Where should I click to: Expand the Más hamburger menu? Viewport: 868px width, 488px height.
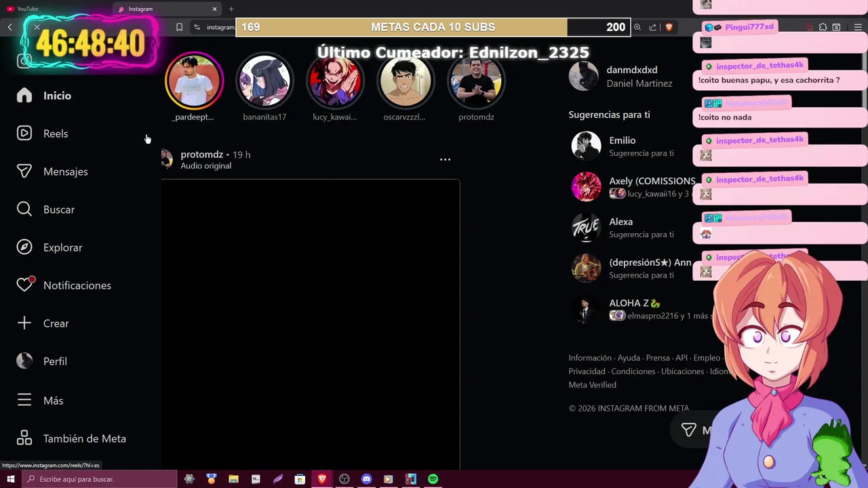[24, 401]
